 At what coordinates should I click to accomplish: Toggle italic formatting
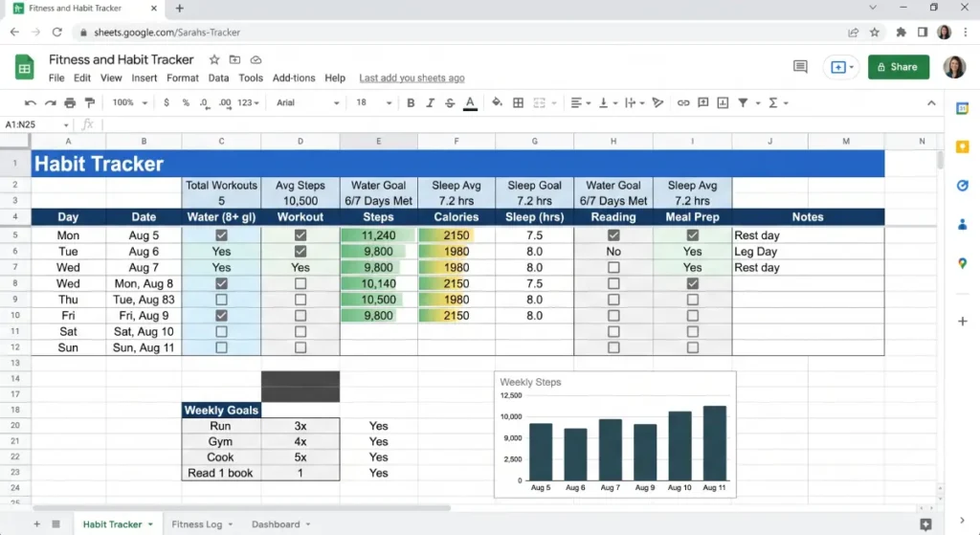click(x=430, y=103)
